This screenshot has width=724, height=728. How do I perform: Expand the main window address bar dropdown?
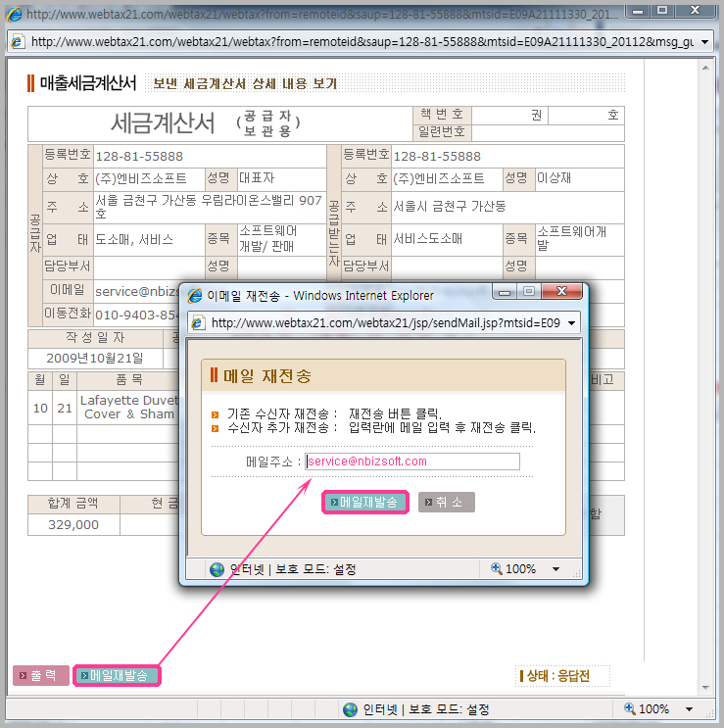click(705, 42)
